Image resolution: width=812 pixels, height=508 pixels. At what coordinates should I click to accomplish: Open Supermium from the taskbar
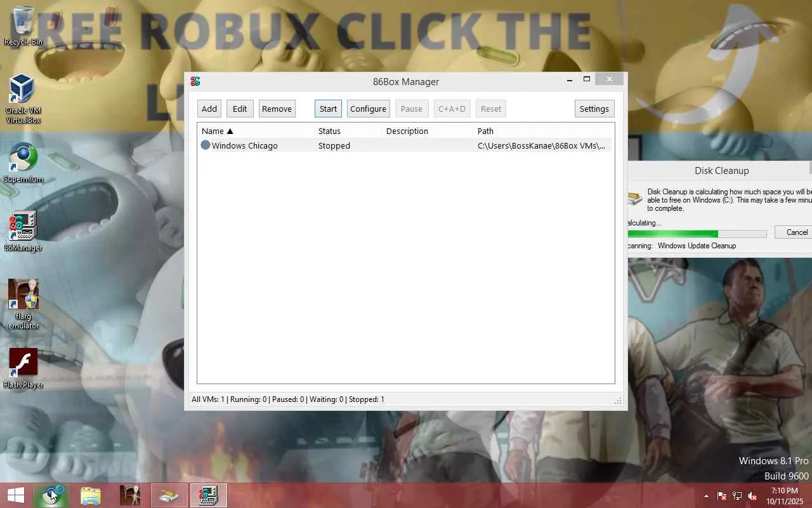(51, 495)
